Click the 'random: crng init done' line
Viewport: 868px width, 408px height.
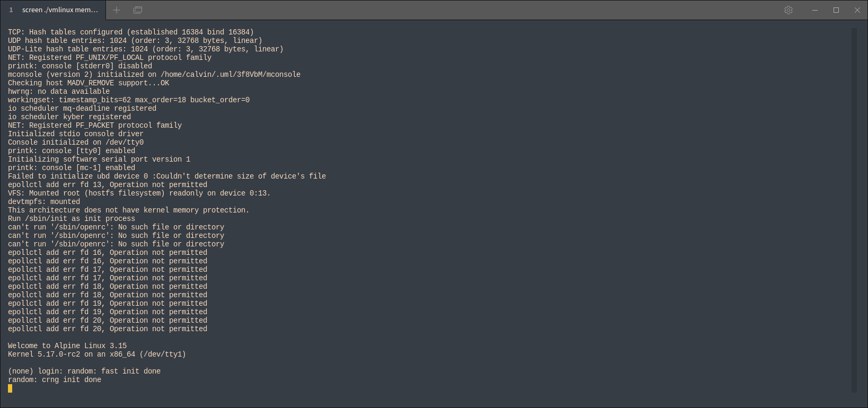click(55, 379)
